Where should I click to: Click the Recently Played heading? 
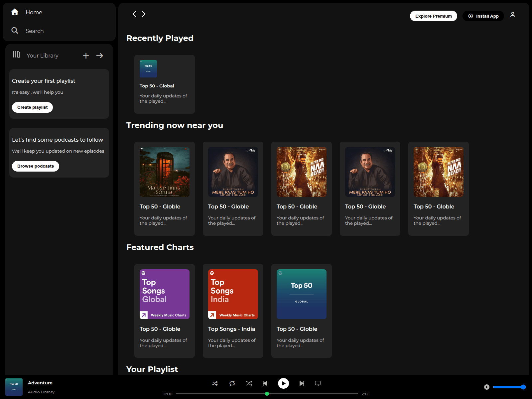click(160, 38)
